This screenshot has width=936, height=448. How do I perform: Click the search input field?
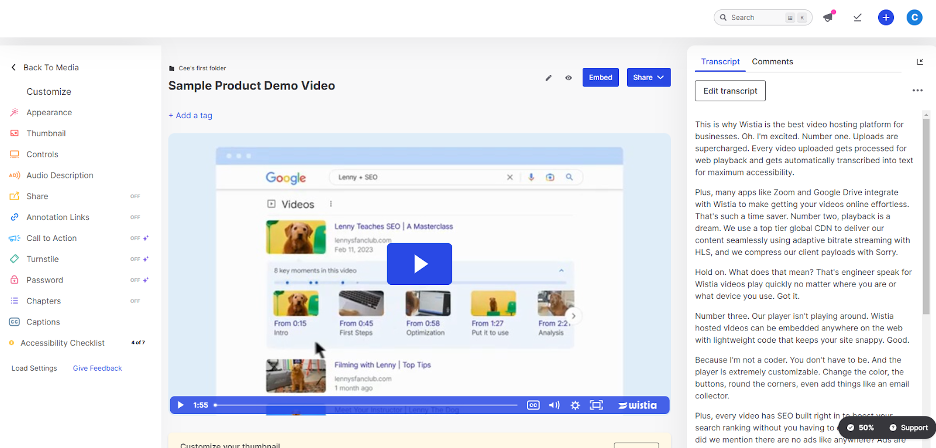(x=763, y=17)
